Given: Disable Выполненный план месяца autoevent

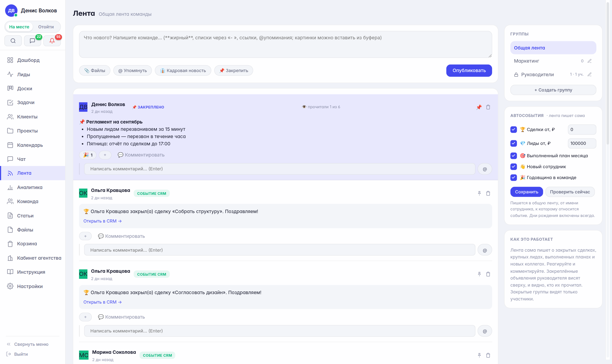Looking at the screenshot, I should tap(513, 156).
